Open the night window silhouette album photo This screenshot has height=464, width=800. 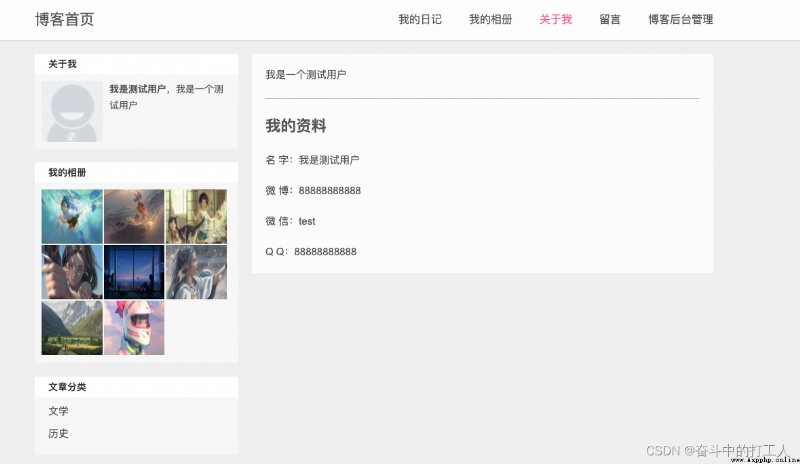[134, 272]
